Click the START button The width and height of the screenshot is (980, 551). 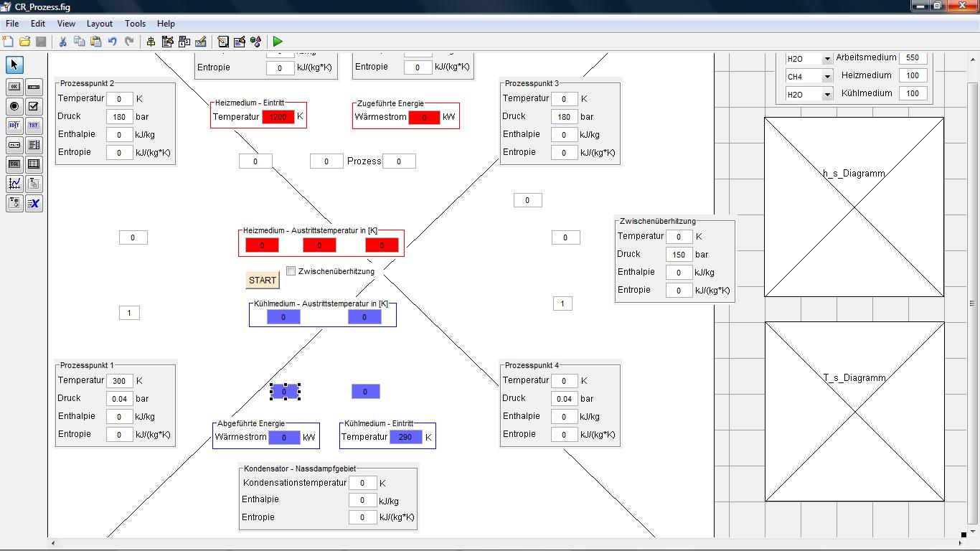click(262, 281)
